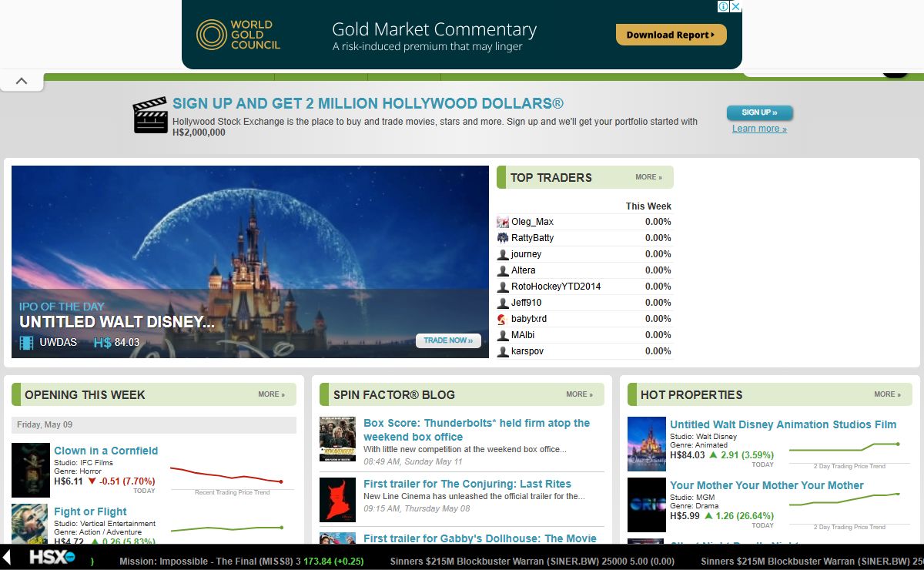Click The Conjuring Last Rites article thumbnail

pos(337,500)
